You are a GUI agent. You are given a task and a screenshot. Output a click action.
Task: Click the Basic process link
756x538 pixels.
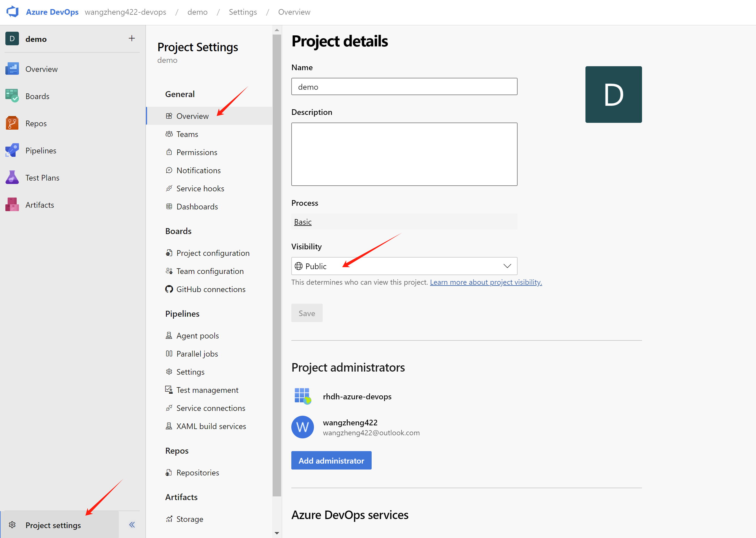(x=303, y=222)
